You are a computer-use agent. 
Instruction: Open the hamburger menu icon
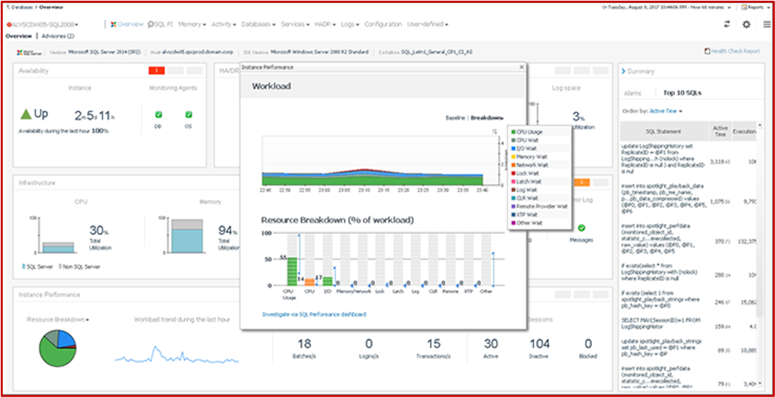[766, 24]
